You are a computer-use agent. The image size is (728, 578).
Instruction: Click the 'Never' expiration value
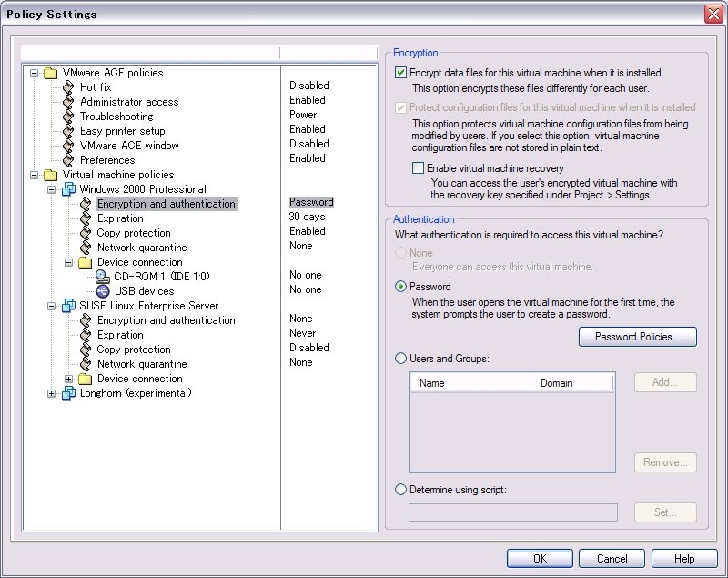point(302,333)
